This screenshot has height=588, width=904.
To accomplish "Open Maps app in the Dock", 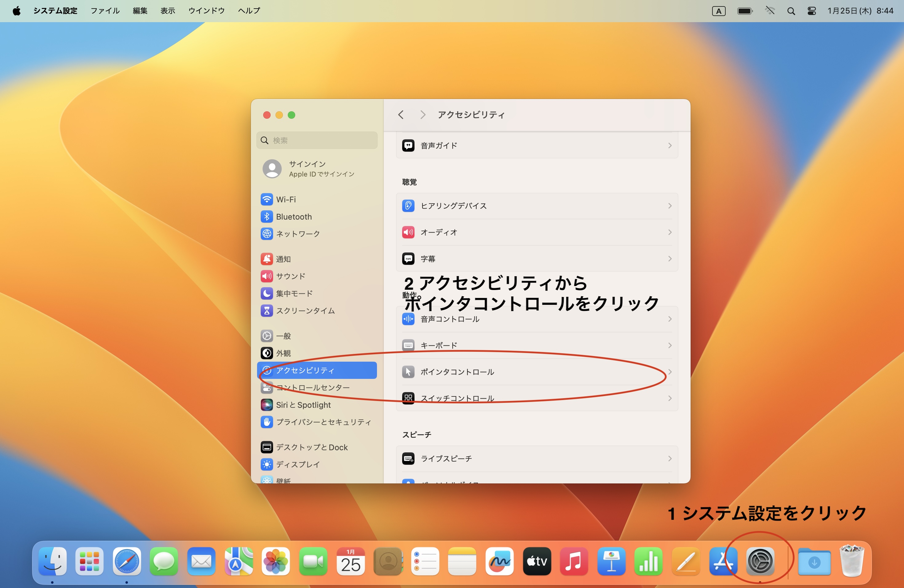I will [x=239, y=561].
